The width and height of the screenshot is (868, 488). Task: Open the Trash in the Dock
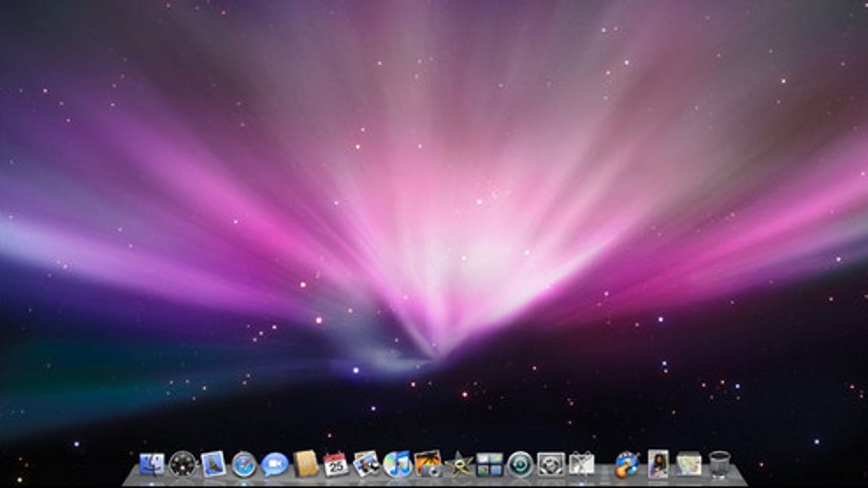(719, 463)
